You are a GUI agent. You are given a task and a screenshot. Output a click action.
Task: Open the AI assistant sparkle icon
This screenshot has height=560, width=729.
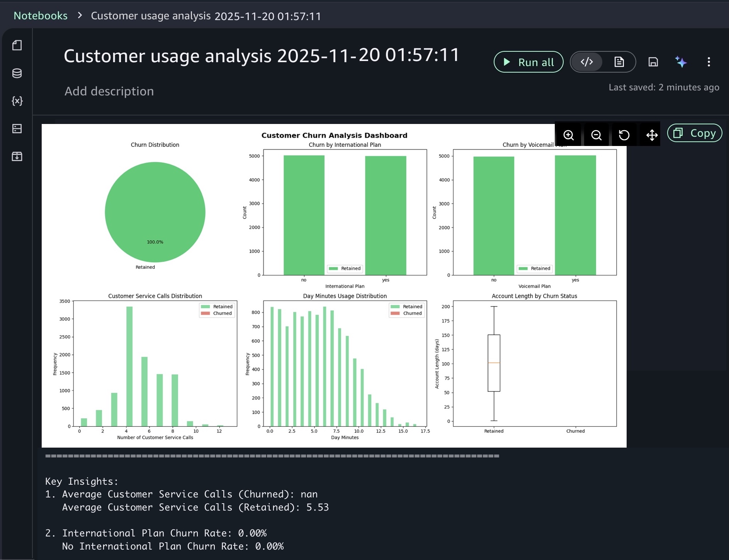click(x=681, y=62)
